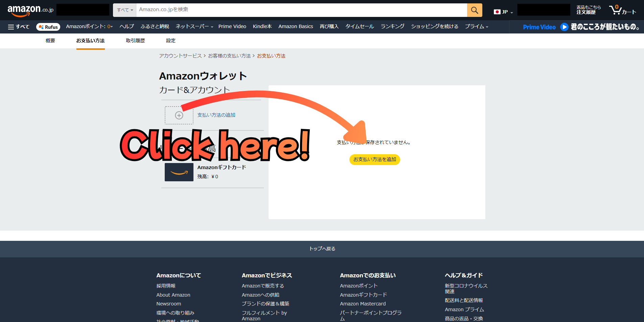644x322 pixels.
Task: Open ランキング in the nav bar
Action: click(x=392, y=26)
